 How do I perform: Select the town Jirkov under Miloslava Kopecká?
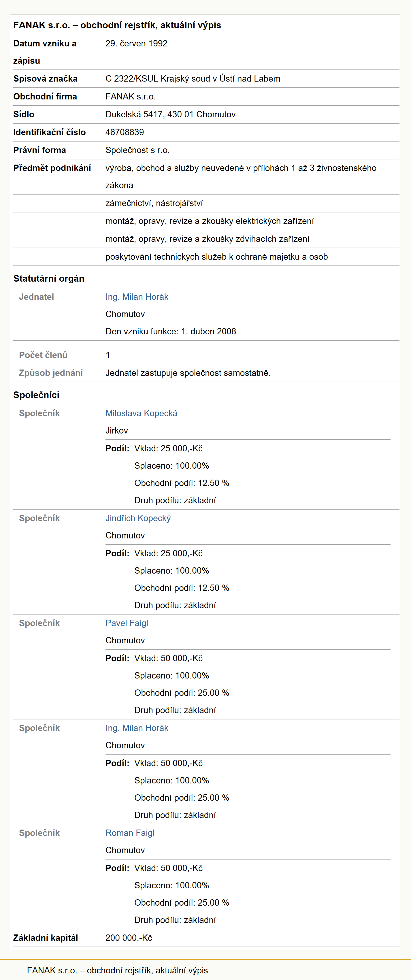coord(116,431)
